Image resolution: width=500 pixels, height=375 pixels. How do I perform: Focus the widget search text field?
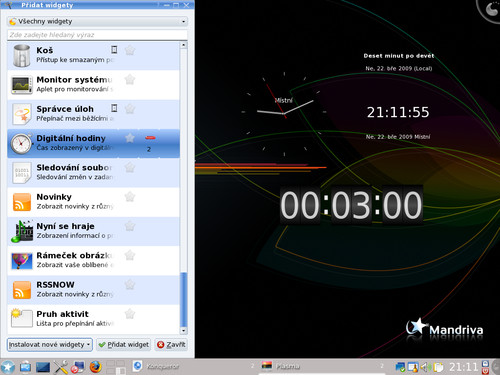pos(97,35)
